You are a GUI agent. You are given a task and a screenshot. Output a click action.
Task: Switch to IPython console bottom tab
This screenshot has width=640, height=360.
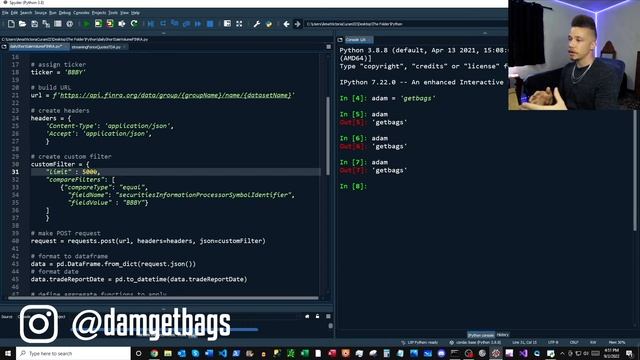point(481,335)
